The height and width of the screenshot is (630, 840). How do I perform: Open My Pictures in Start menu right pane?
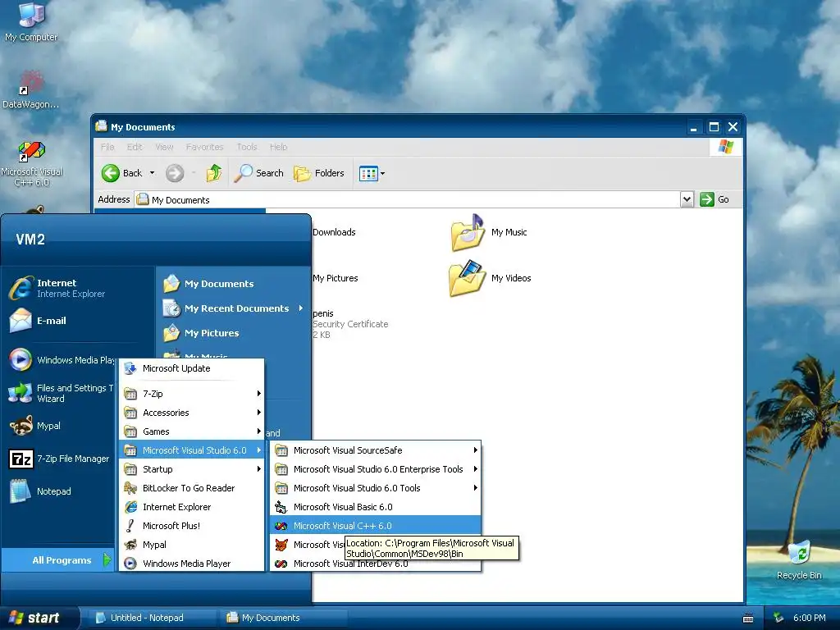(x=201, y=333)
